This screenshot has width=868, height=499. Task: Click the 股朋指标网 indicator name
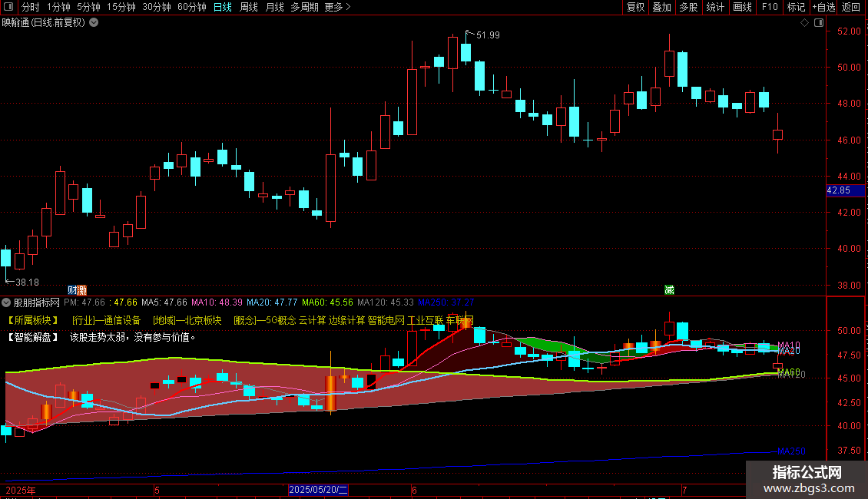(x=37, y=302)
